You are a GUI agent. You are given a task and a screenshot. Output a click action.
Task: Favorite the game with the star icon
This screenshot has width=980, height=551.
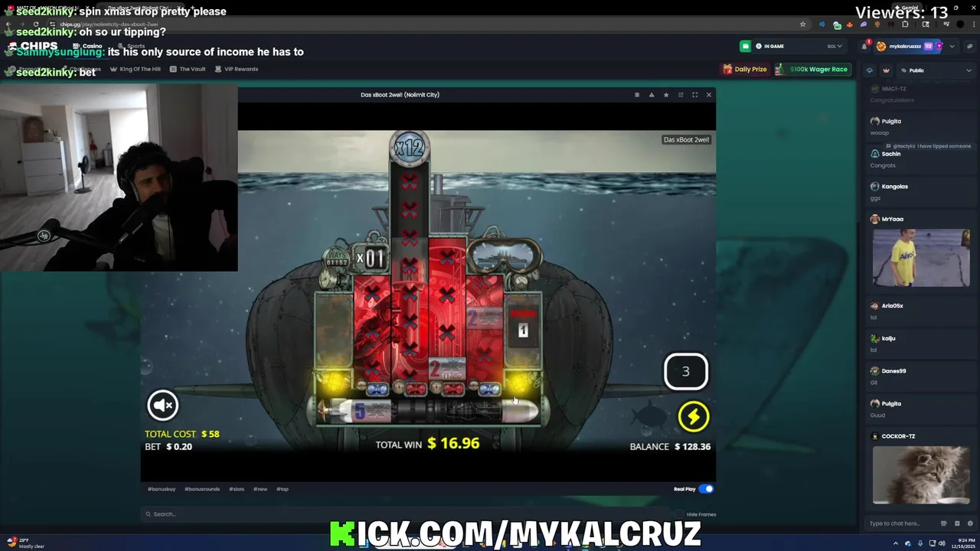pyautogui.click(x=666, y=95)
